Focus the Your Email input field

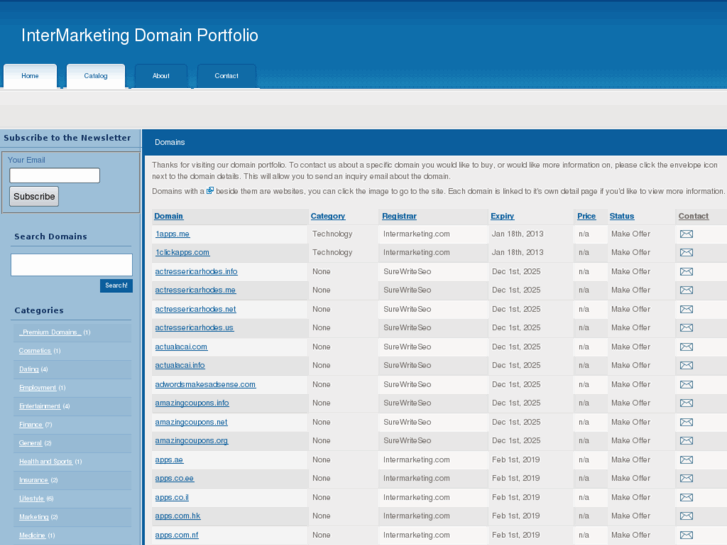55,175
